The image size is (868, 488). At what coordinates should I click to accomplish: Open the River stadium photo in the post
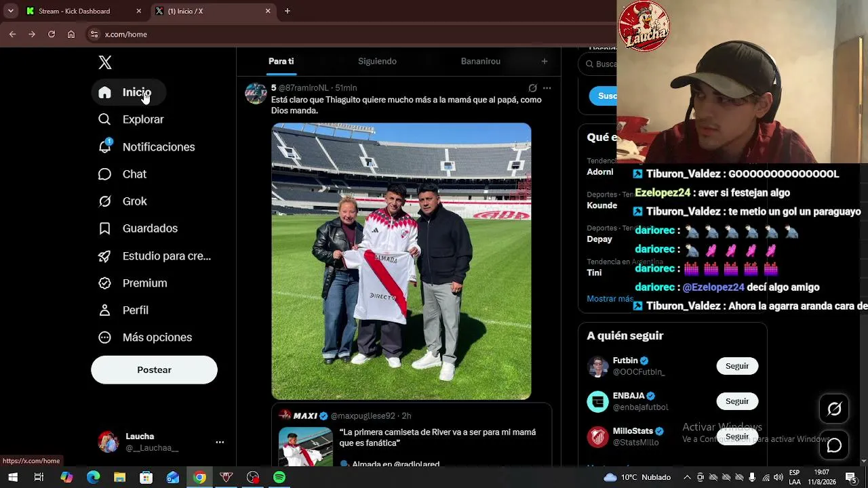pyautogui.click(x=401, y=262)
